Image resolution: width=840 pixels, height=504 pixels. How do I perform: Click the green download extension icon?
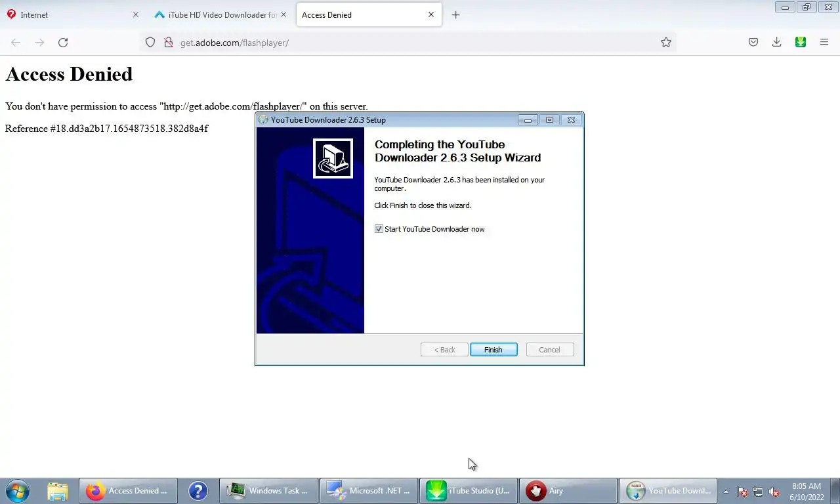pyautogui.click(x=801, y=43)
